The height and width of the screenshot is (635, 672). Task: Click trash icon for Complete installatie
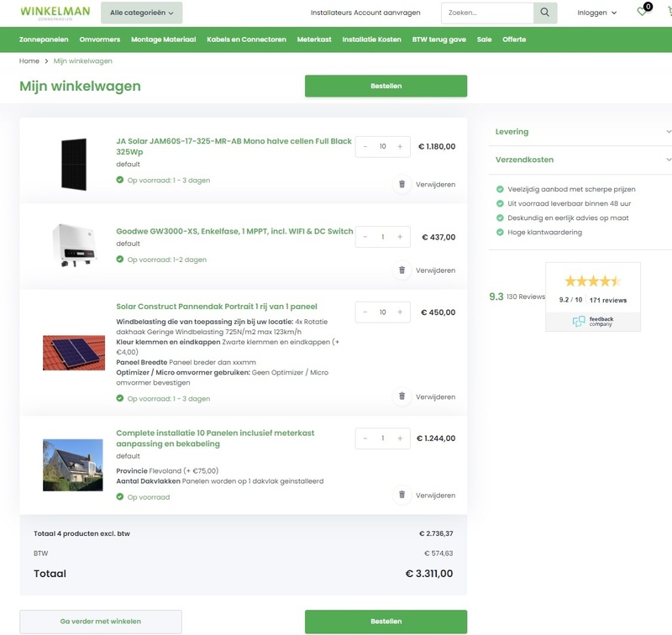pos(402,495)
